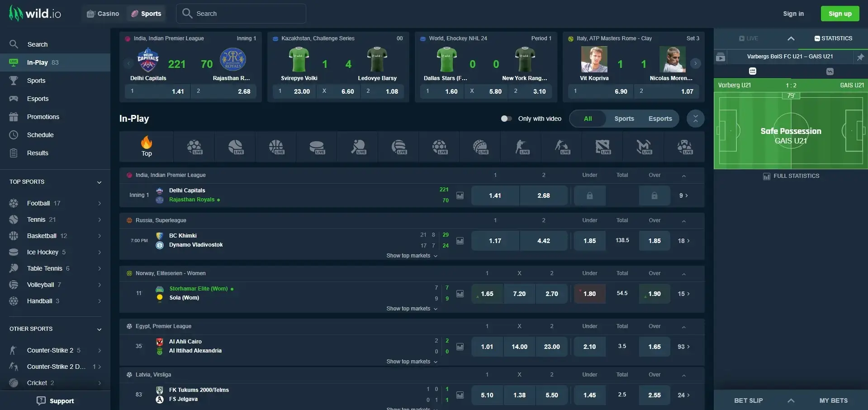
Task: Open the Search magnifier in the sidebar
Action: pyautogui.click(x=14, y=44)
